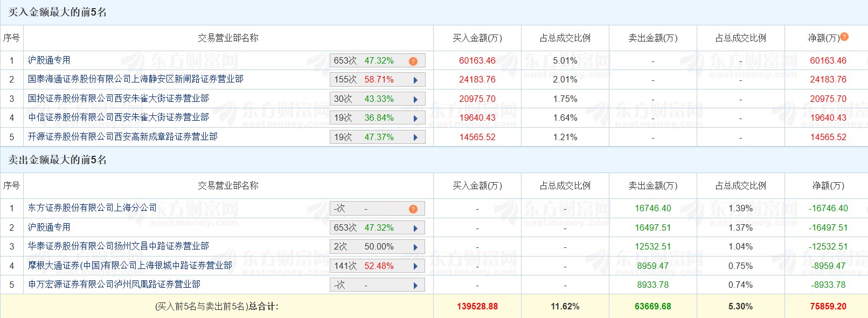
Task: Click the 58.71% win rate for 国泰海通
Action: [379, 80]
